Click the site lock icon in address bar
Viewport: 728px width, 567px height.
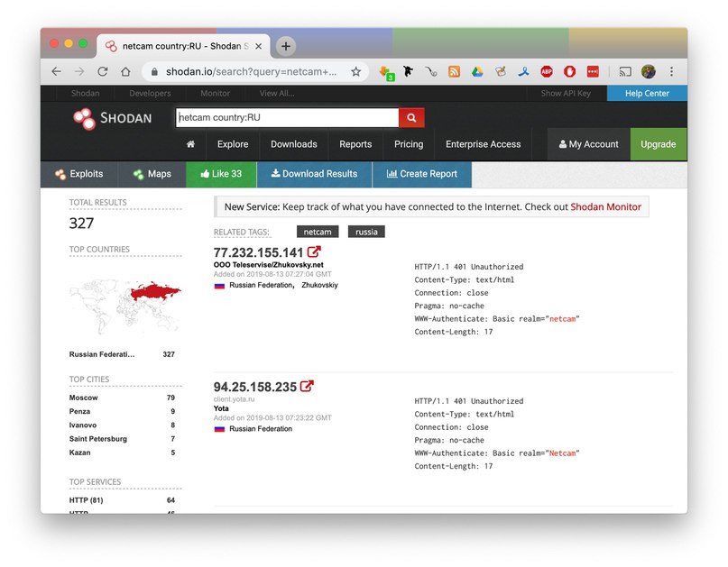pos(154,71)
